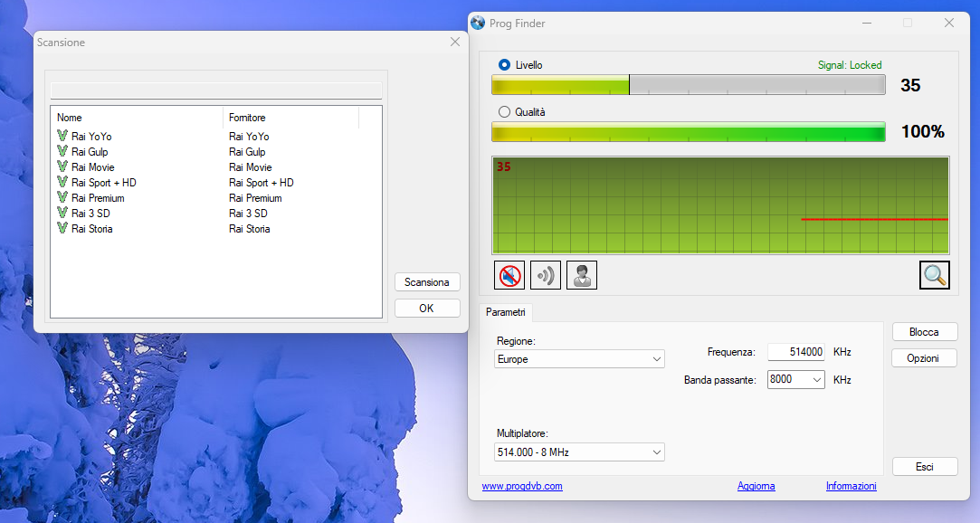Click the checkmark icon next to Rai YoYo

coord(62,136)
